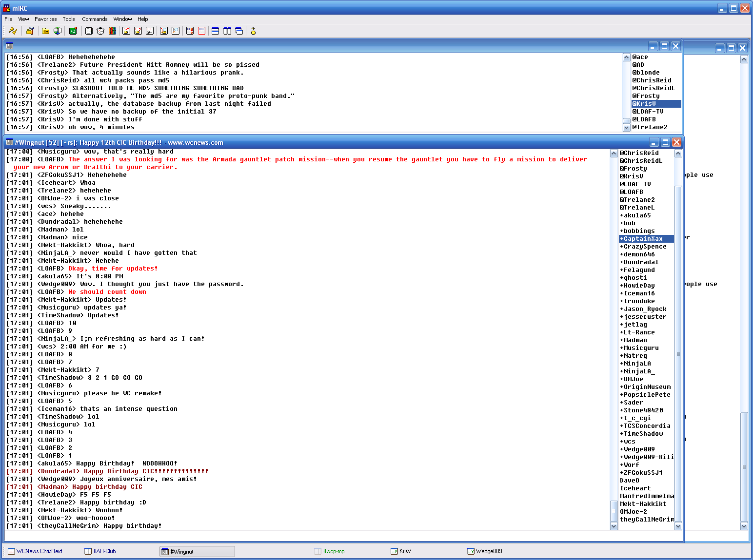Select Musicguru in the #Wingnut nick list

tap(641, 348)
